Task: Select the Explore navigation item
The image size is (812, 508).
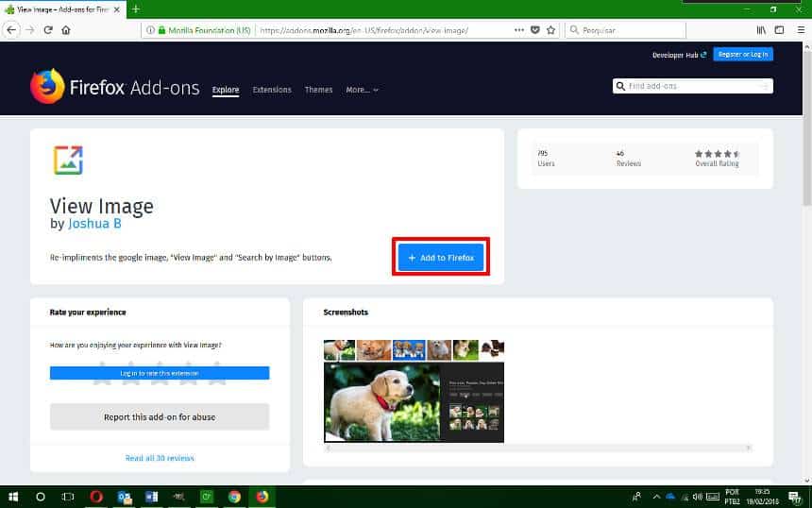Action: tap(226, 90)
